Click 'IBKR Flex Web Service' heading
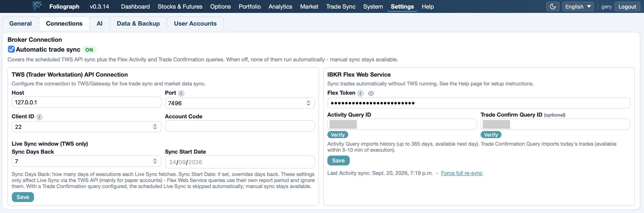The image size is (644, 213). [359, 74]
